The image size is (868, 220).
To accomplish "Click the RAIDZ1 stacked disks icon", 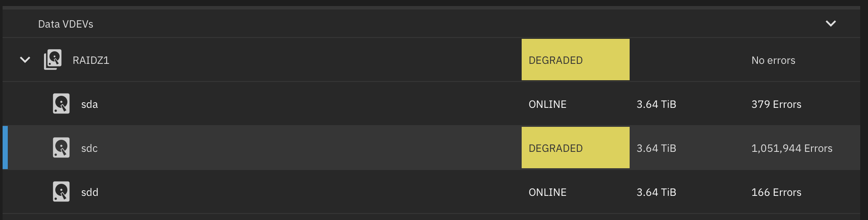I will [x=53, y=60].
